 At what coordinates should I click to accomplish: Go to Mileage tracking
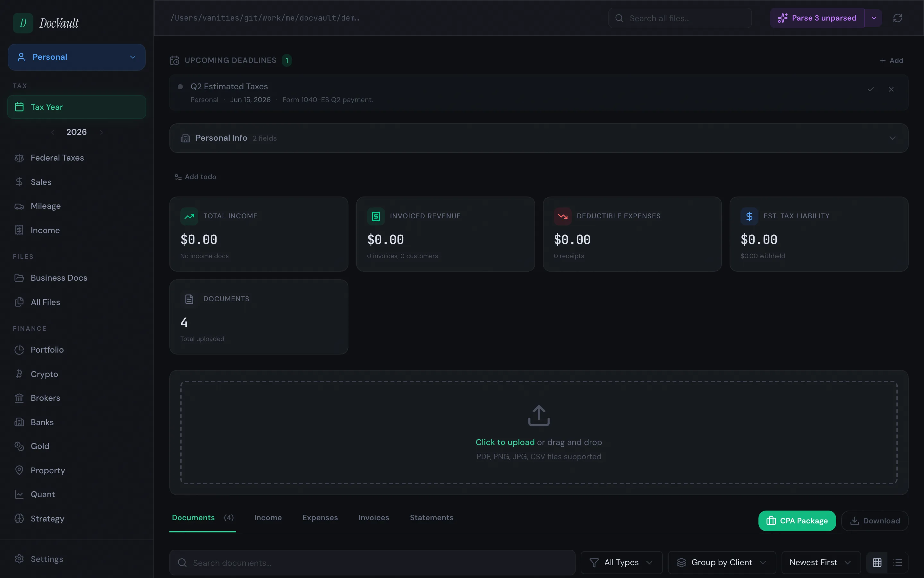pyautogui.click(x=76, y=206)
